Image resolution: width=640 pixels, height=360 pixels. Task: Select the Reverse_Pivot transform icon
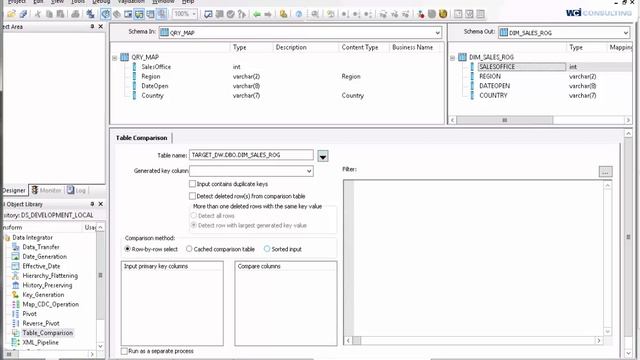click(x=16, y=323)
